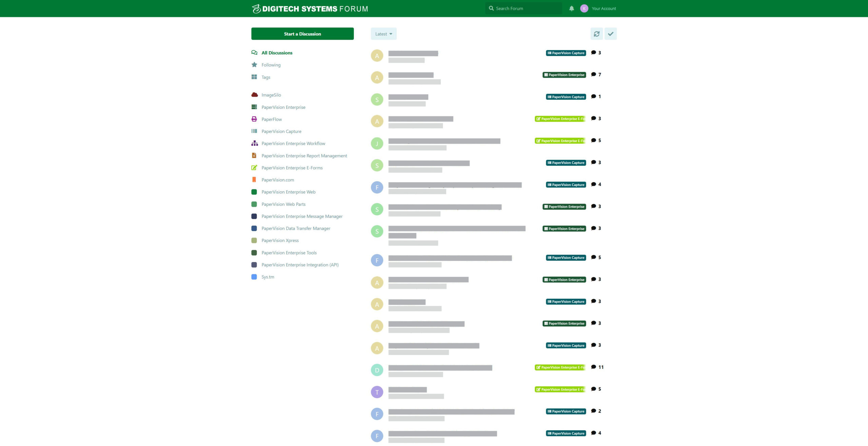This screenshot has height=446, width=868.
Task: Click PaperVision Xpress color swatch
Action: [x=254, y=240]
